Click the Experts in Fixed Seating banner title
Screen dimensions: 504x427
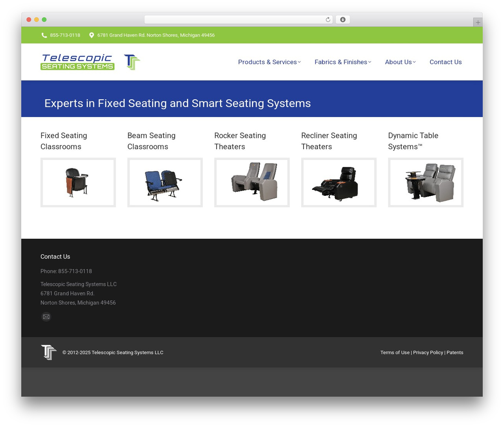[x=178, y=103]
